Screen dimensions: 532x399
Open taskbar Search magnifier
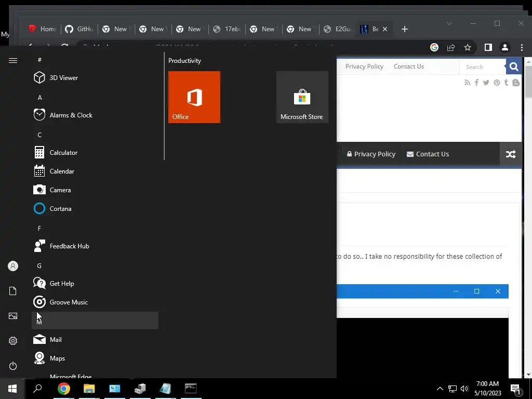[x=37, y=389]
